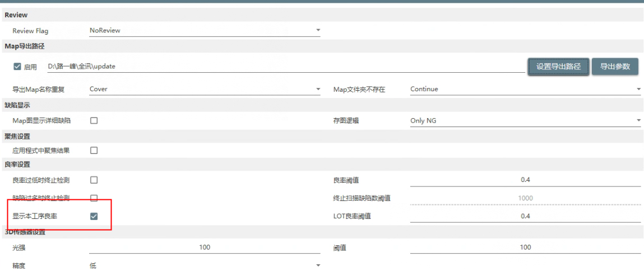Open the 精度 dropdown showing 低
Viewport: 644px width, 271px height.
coord(205,265)
